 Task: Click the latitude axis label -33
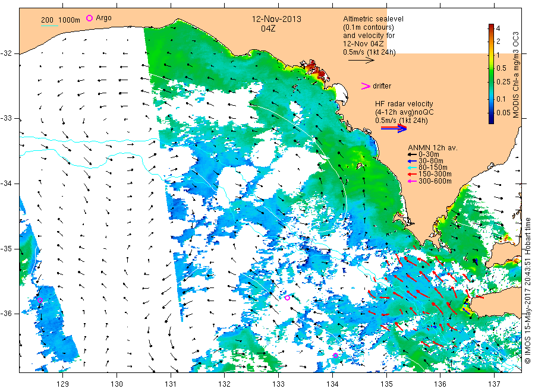click(6, 119)
